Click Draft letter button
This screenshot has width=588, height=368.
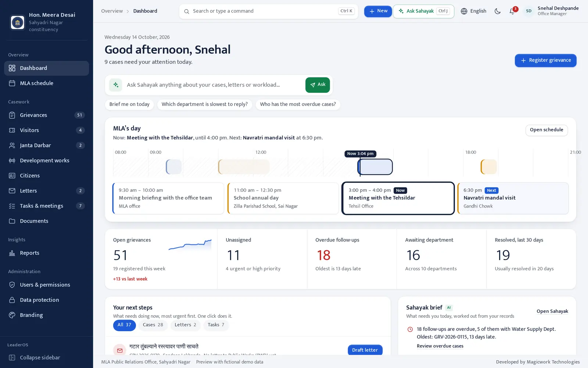365,350
